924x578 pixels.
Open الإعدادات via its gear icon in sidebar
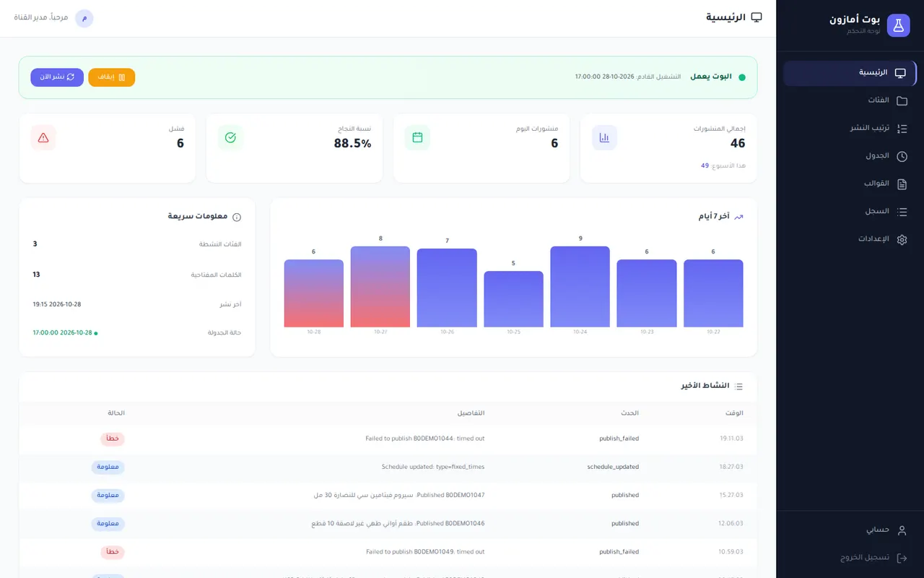[x=902, y=239]
